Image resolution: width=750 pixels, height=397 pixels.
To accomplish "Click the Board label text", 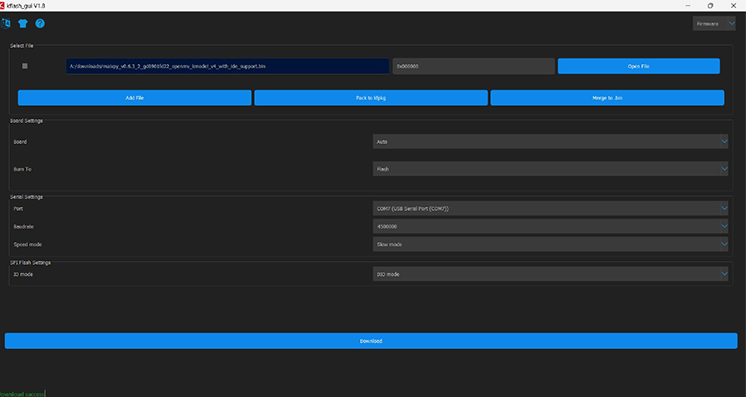I will coord(20,142).
